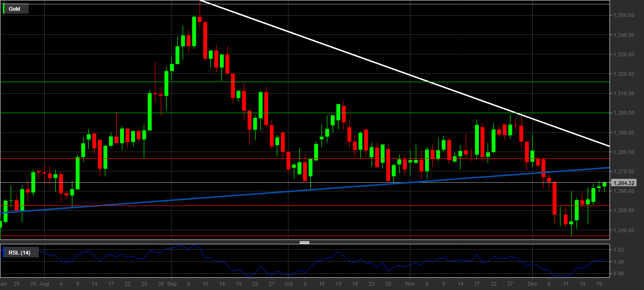Image resolution: width=644 pixels, height=290 pixels.
Task: Click the 1.02 RSL scale label
Action: [x=619, y=250]
